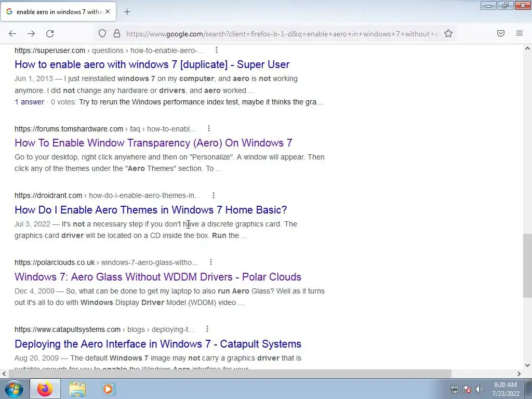532x399 pixels.
Task: Bookmark this page with the star
Action: (448, 33)
